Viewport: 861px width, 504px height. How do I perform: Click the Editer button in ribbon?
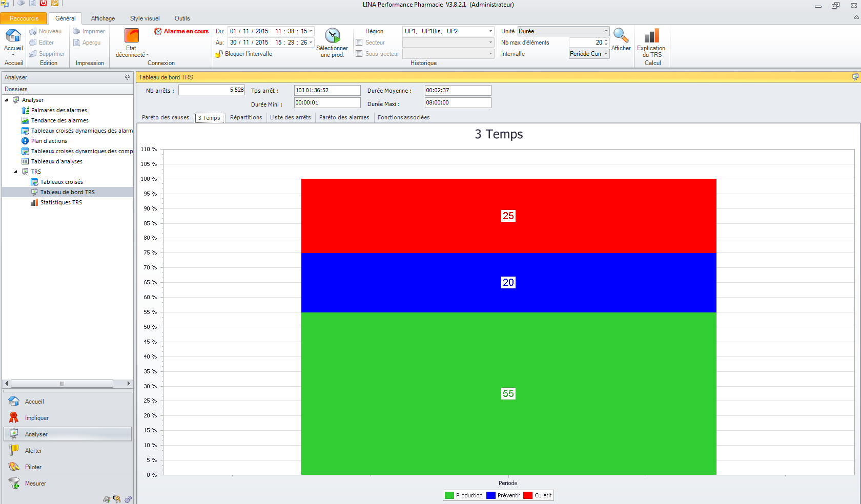tap(42, 43)
